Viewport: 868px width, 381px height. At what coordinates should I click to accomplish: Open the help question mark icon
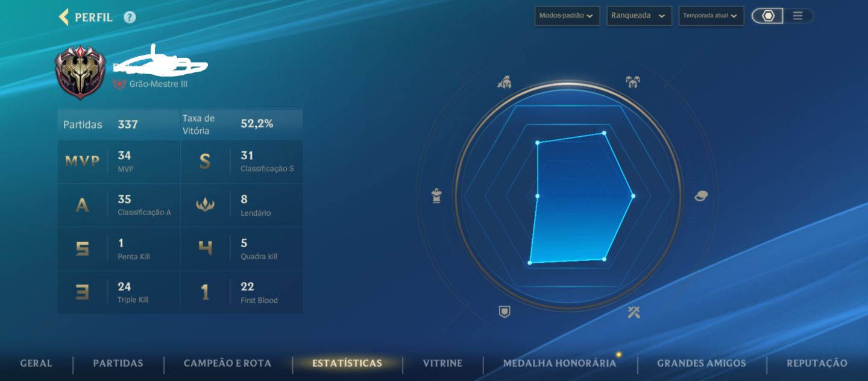130,17
